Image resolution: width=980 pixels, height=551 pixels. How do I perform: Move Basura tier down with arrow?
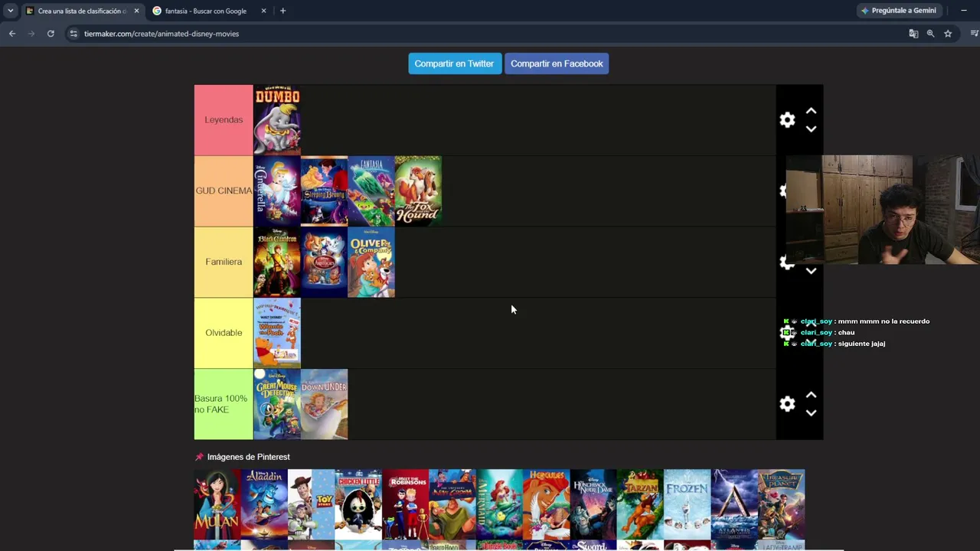tap(811, 412)
